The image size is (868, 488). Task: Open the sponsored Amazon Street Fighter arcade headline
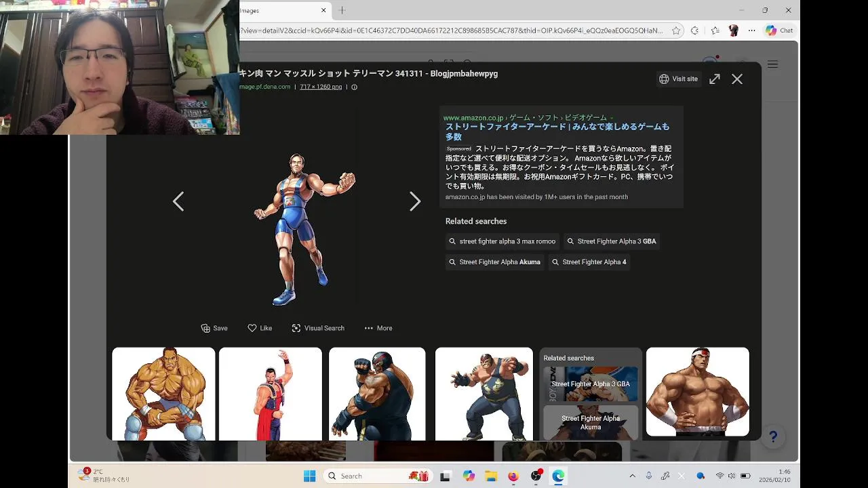click(557, 131)
